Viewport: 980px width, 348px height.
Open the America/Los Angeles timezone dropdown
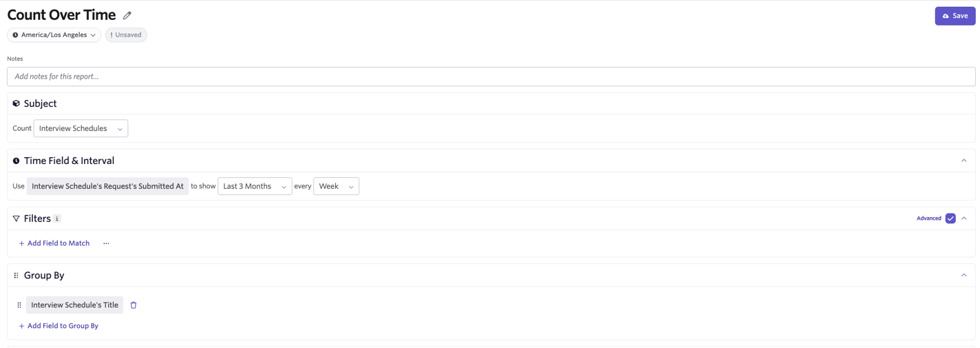click(x=54, y=34)
